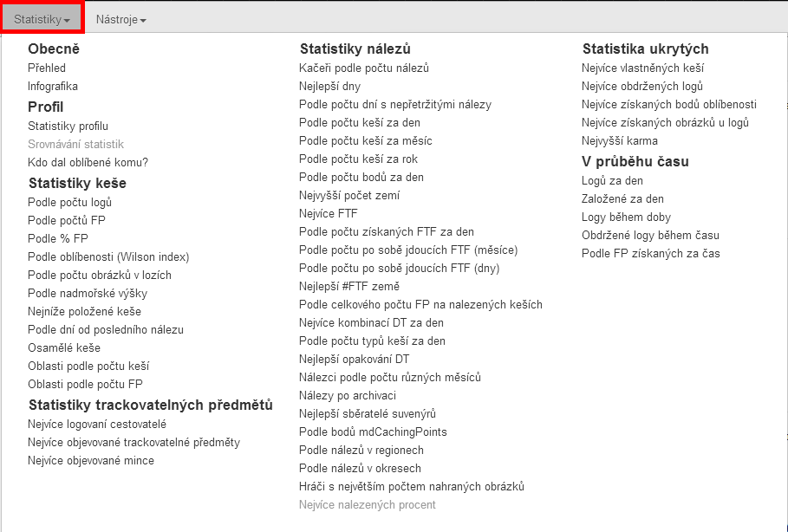Open Podle nálezů v okresech
Image resolution: width=788 pixels, height=532 pixels.
click(360, 468)
